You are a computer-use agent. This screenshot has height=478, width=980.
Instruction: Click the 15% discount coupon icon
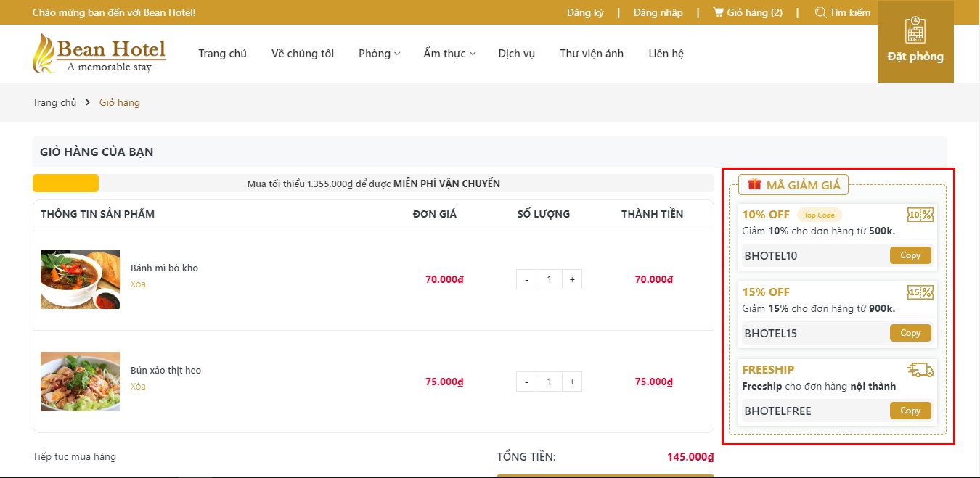[x=920, y=292]
